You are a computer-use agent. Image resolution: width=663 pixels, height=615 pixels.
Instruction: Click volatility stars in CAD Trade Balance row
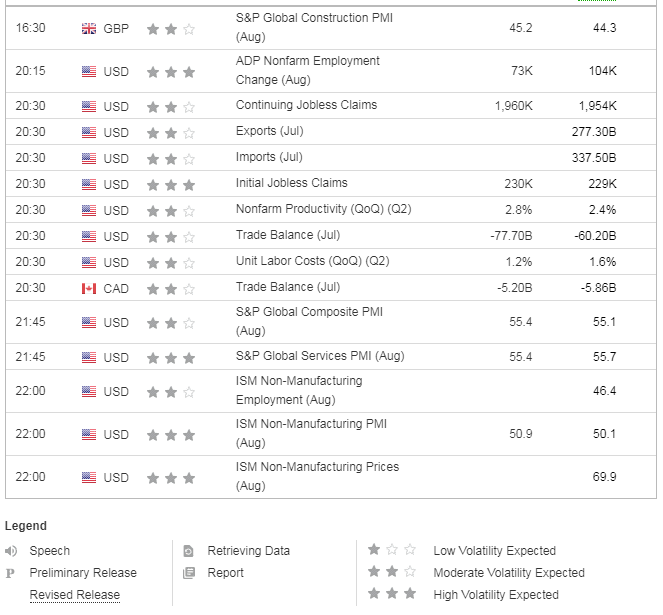[171, 289]
